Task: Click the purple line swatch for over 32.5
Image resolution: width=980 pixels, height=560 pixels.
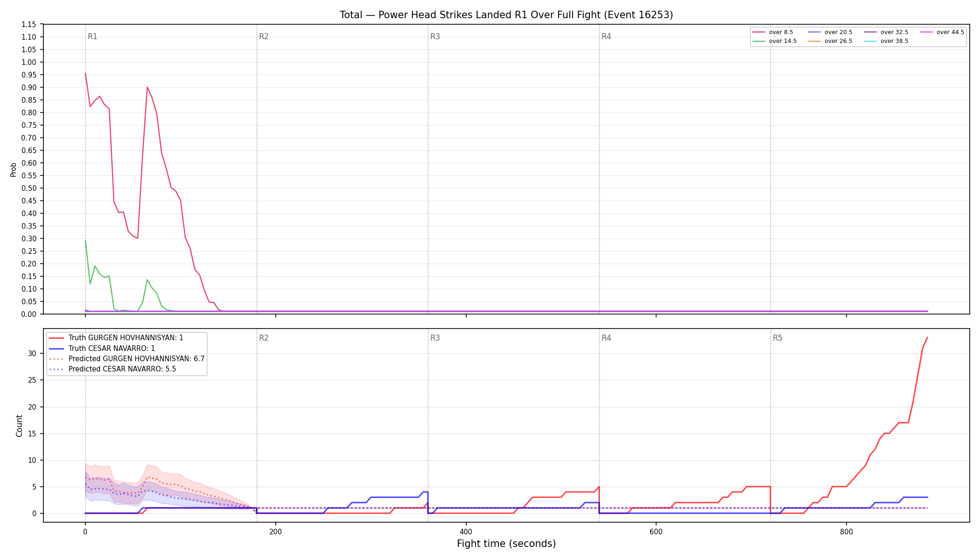Action: (870, 32)
